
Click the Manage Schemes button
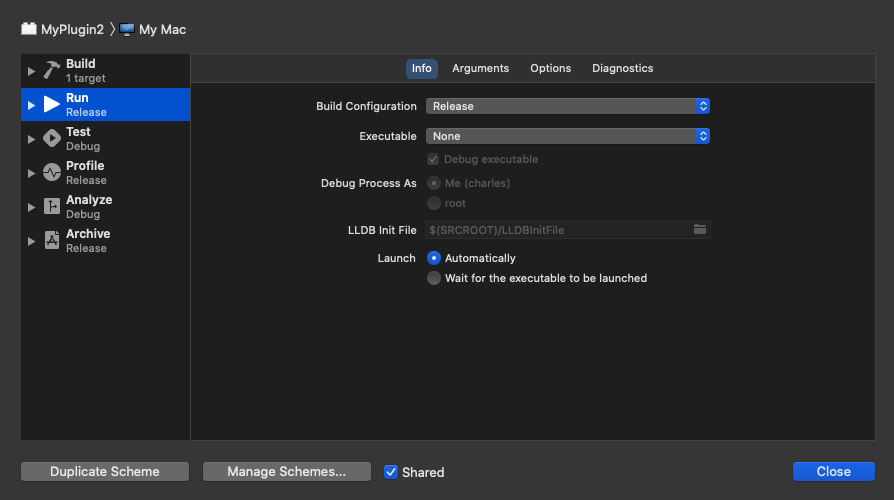[x=287, y=471]
